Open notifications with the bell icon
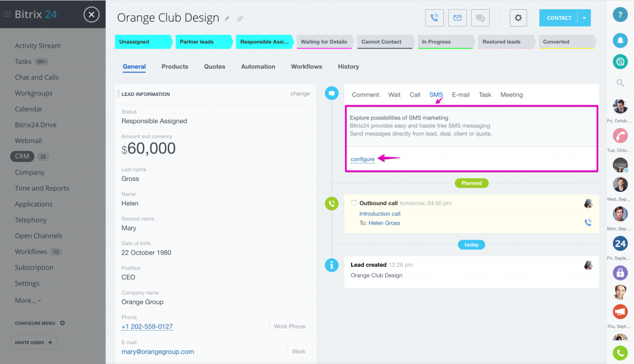 tap(620, 40)
